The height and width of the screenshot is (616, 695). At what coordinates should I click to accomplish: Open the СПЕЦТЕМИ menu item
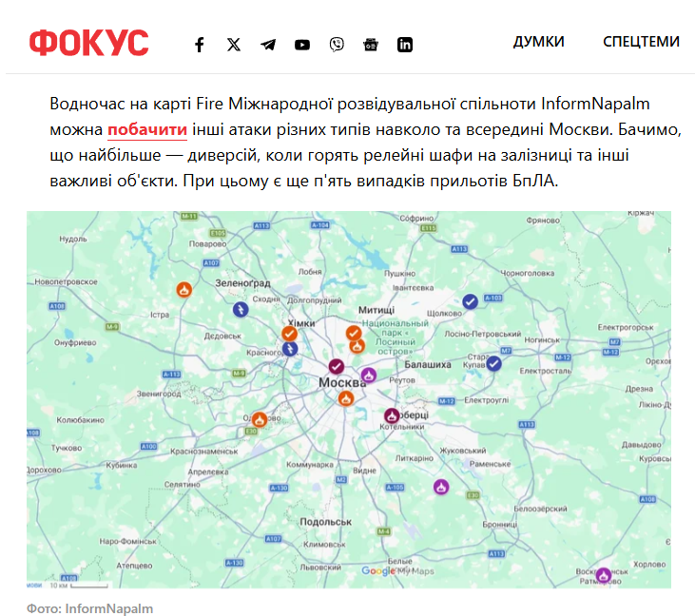(x=641, y=42)
